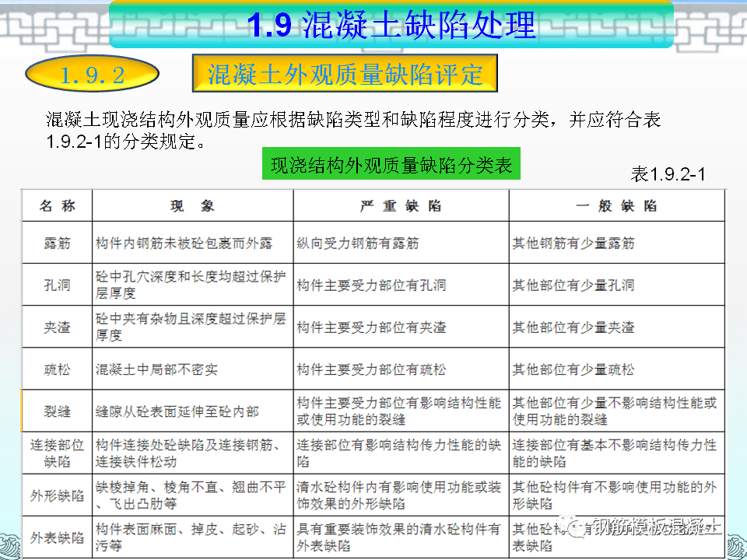Select the slide title 1.9 混凝土缺陷处理
This screenshot has height=560, width=747.
(x=391, y=25)
